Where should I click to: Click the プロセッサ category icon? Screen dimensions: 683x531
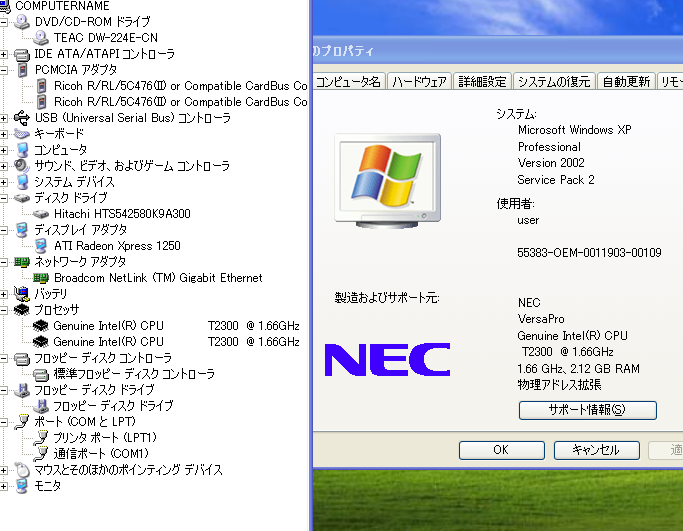pos(22,310)
